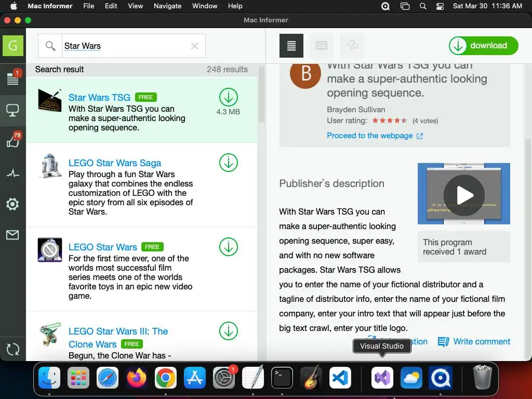Launch Safari from the Dock
Screen dimensions: 532x399
pyautogui.click(x=108, y=378)
